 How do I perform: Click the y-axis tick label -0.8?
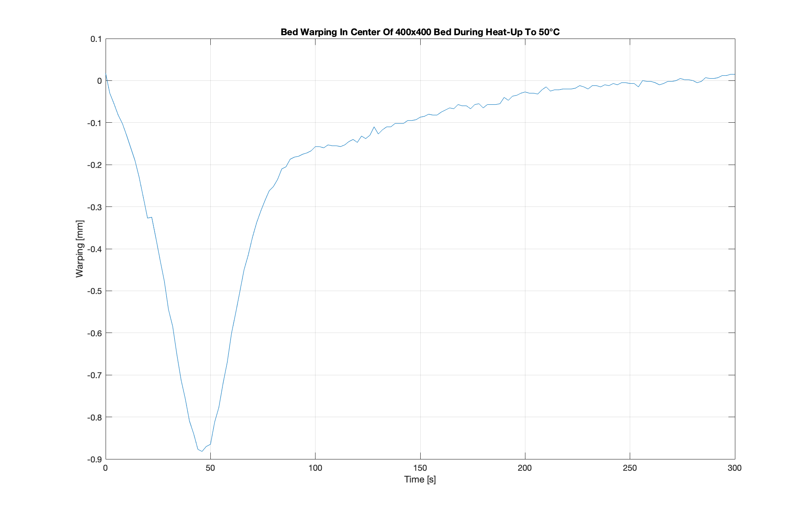94,417
